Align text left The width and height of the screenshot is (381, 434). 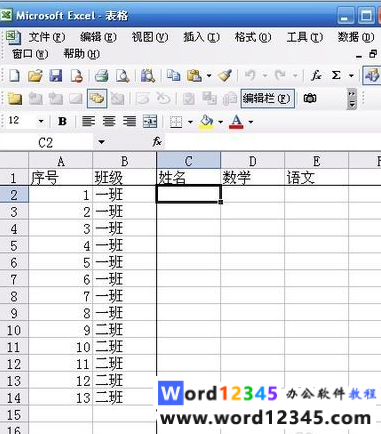[x=88, y=121]
